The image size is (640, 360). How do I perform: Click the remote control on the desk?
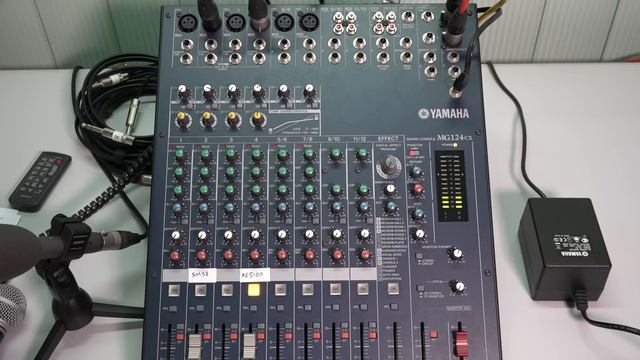coord(40,181)
